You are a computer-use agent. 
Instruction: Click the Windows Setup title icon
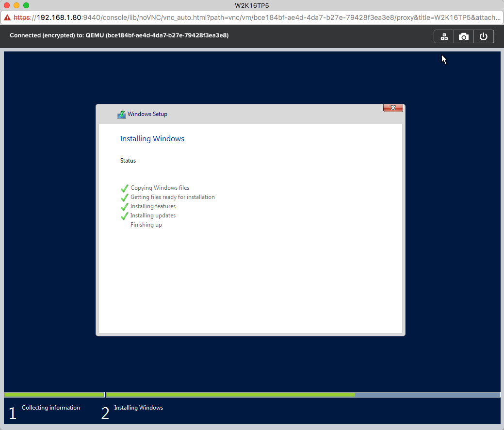tap(121, 114)
